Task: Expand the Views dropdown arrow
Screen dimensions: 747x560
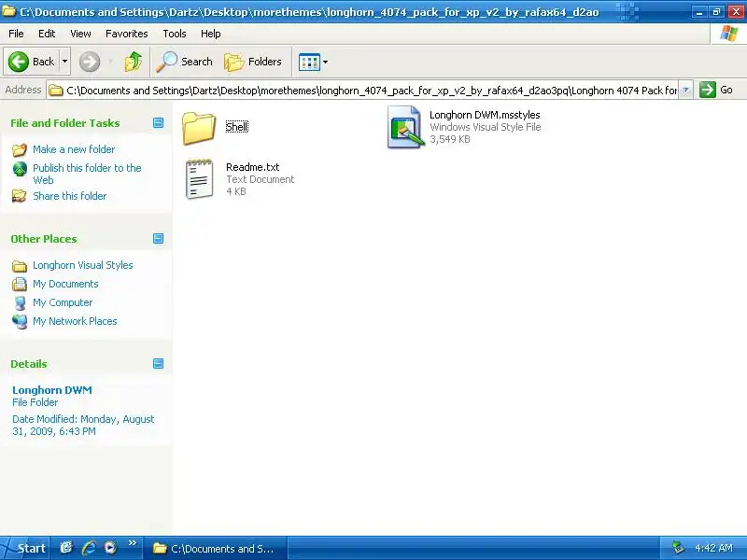Action: pyautogui.click(x=325, y=62)
